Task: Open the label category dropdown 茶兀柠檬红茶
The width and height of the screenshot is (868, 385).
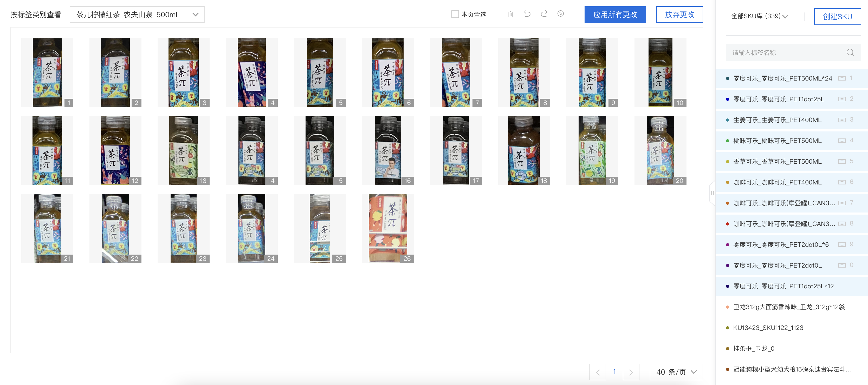Action: tap(137, 15)
